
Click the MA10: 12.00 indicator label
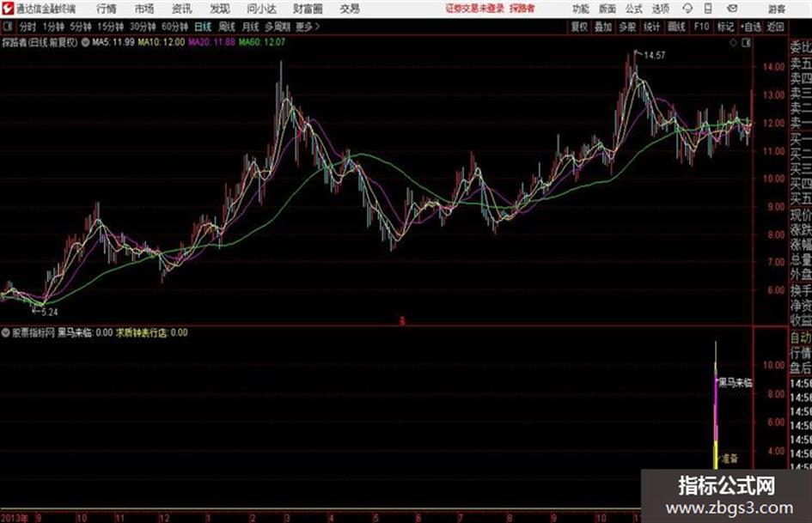click(x=161, y=42)
